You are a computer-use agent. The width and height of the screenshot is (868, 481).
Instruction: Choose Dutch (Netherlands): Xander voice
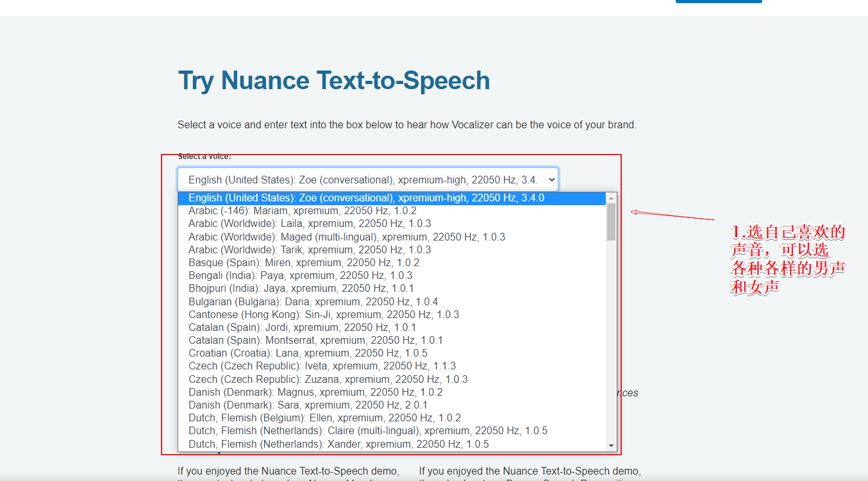click(x=392, y=444)
